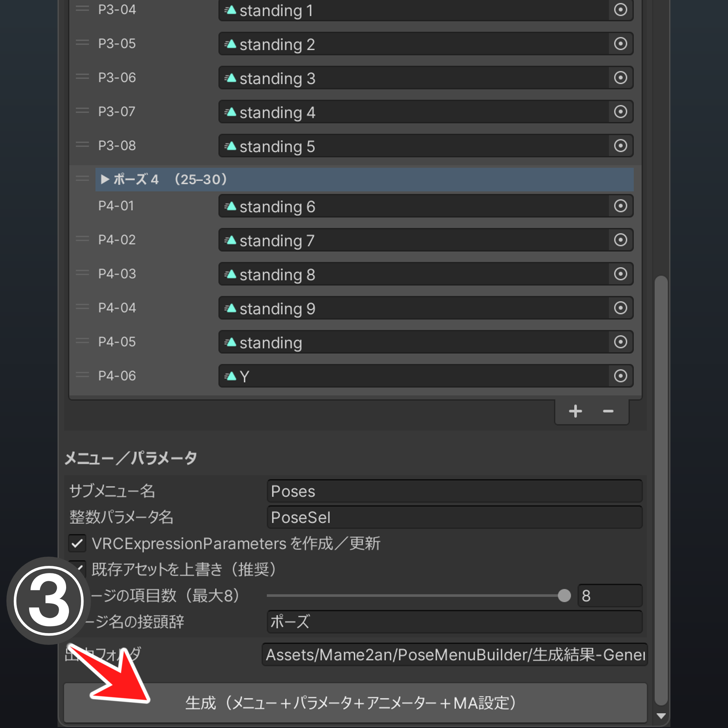728x728 pixels.
Task: Click the animation clip icon on standing 7
Action: click(x=231, y=240)
